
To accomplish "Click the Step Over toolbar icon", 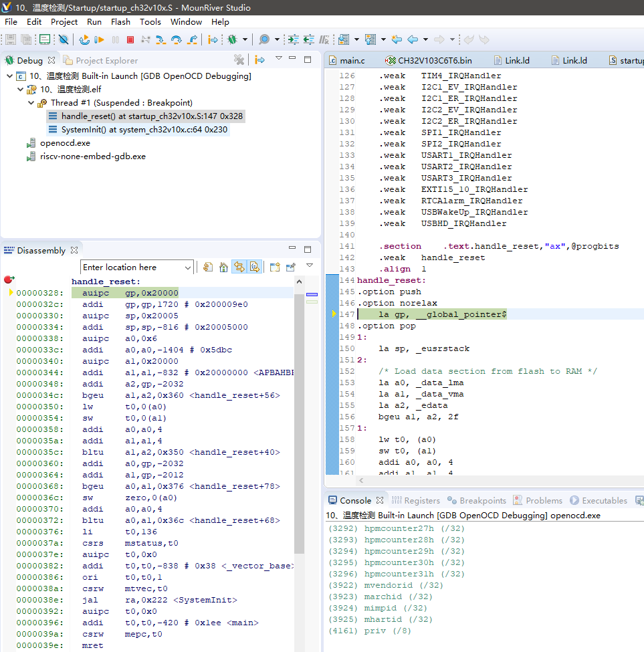I will (x=177, y=40).
